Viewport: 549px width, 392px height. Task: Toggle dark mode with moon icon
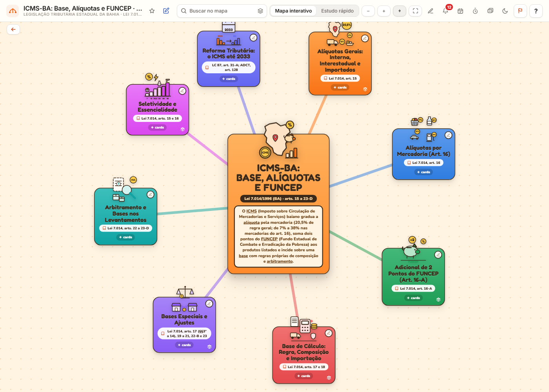tap(505, 11)
